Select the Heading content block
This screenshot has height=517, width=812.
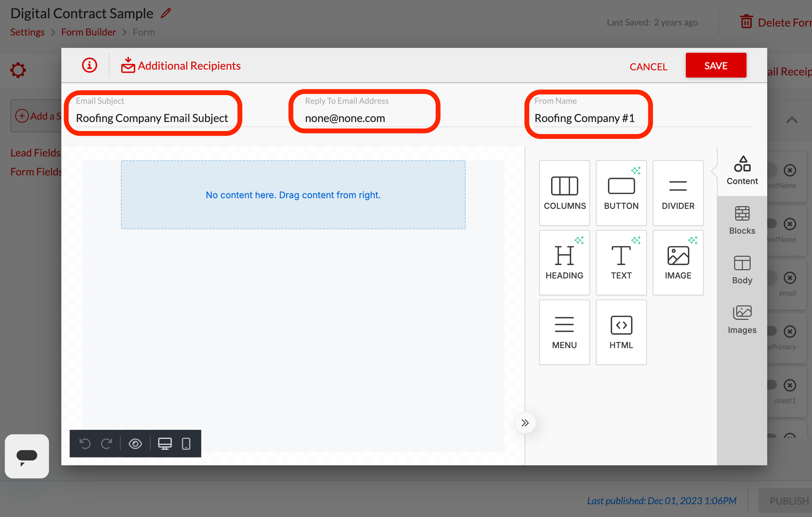click(564, 262)
